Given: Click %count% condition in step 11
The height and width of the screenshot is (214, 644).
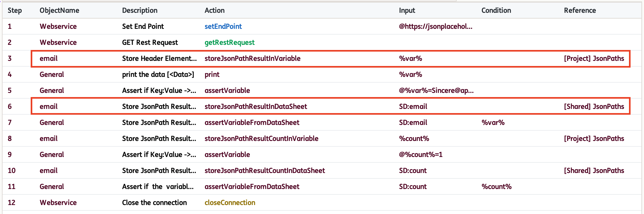Looking at the screenshot, I should (x=497, y=186).
